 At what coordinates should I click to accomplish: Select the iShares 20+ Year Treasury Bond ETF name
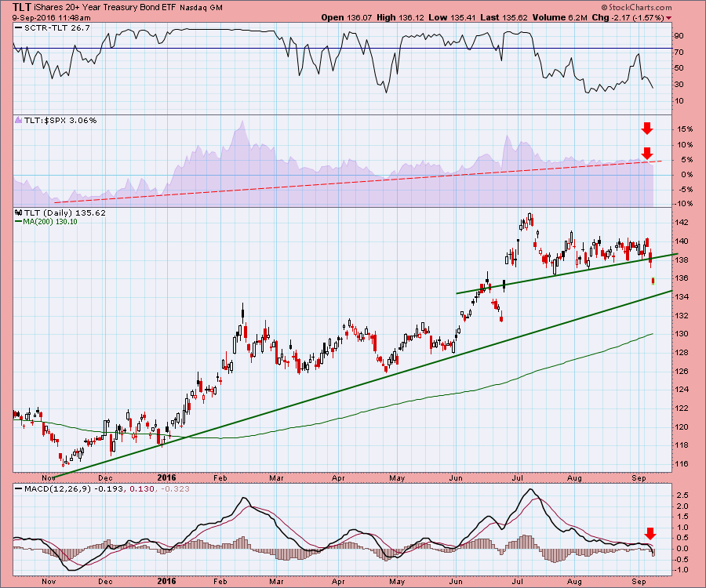[x=105, y=8]
